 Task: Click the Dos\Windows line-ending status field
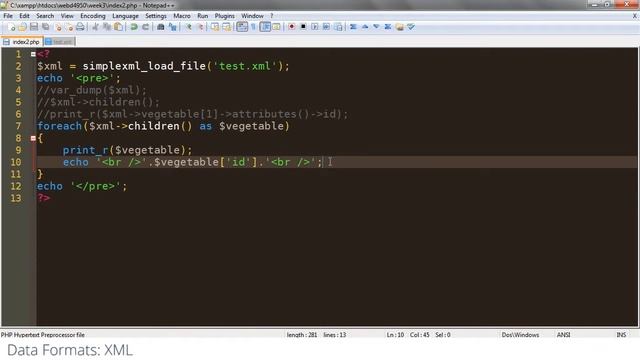pos(520,335)
